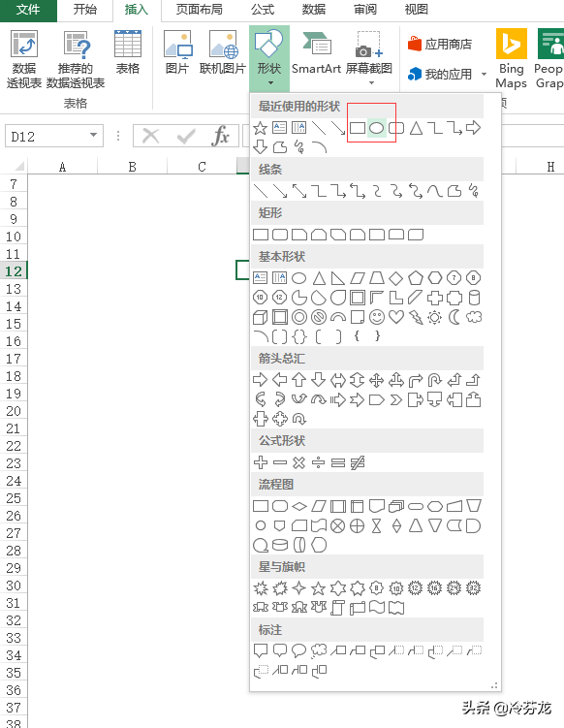This screenshot has height=728, width=564.
Task: Expand the Screenshot dropdown arrow
Action: pos(371,83)
